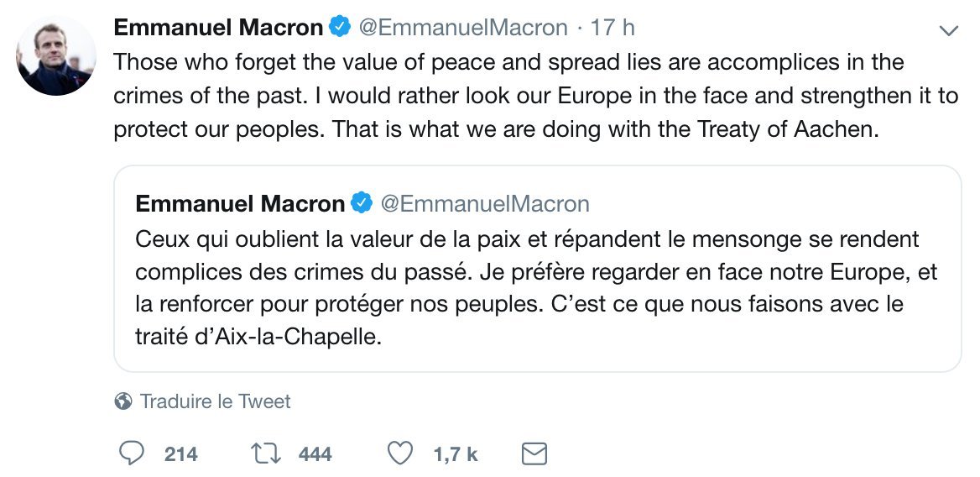Open the tweet via the 17 h timestamp

tap(612, 27)
